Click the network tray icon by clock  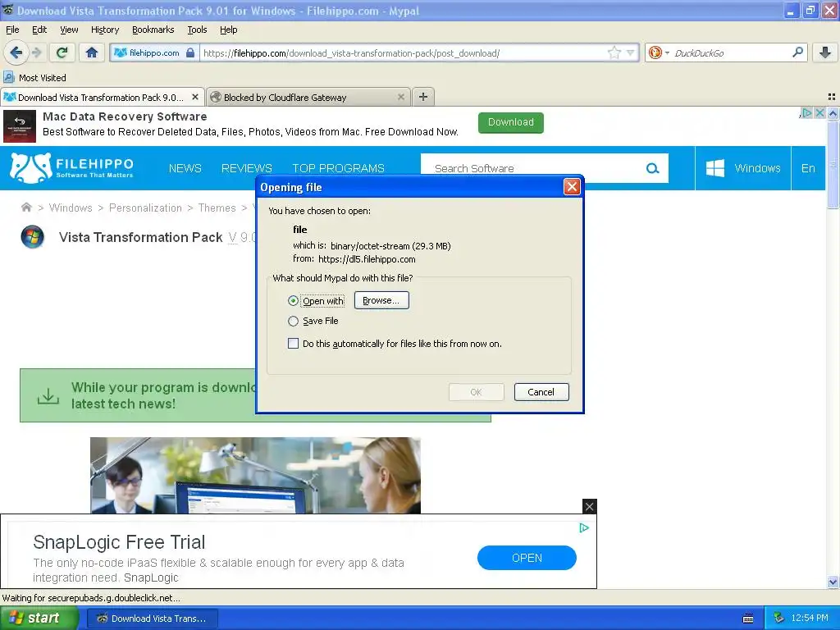click(778, 619)
